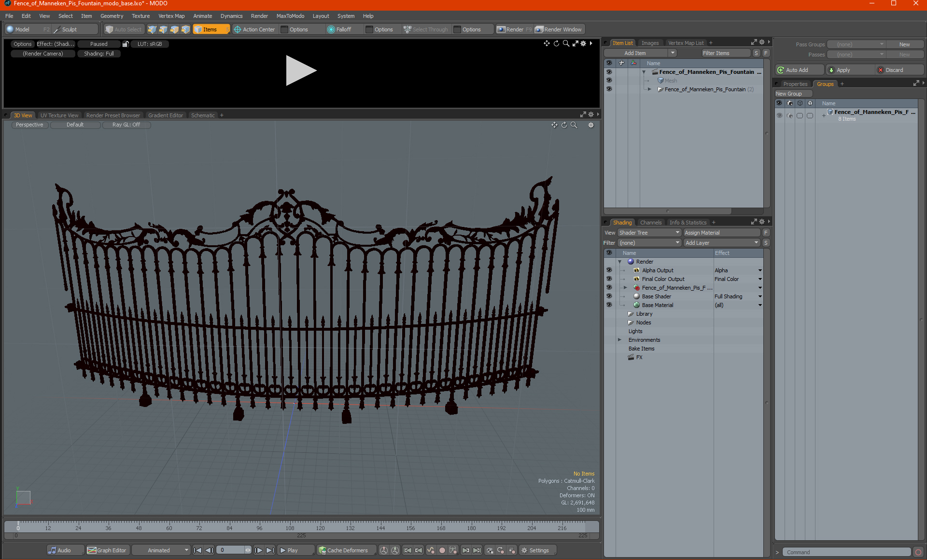The width and height of the screenshot is (927, 560).
Task: Step to previous frame
Action: [x=210, y=550]
